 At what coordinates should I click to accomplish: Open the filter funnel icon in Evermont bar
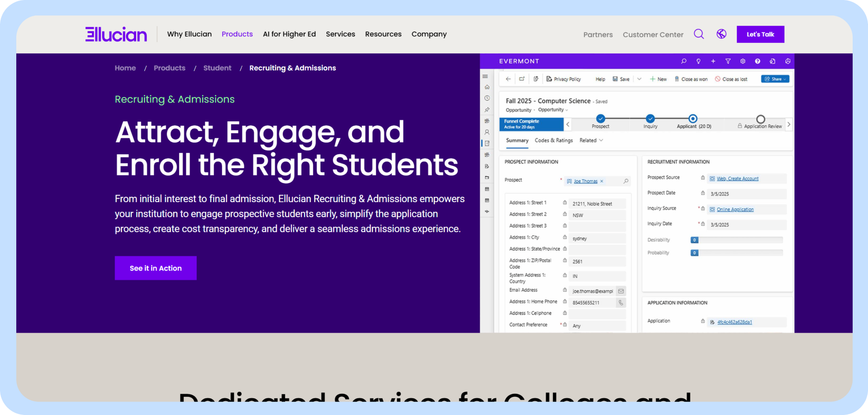point(728,61)
